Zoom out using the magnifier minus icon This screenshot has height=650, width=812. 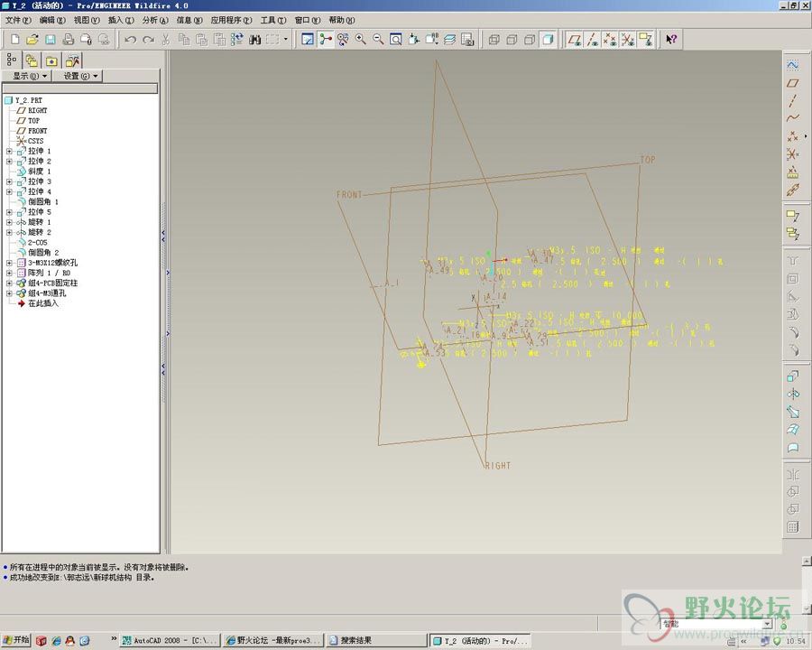click(x=378, y=40)
